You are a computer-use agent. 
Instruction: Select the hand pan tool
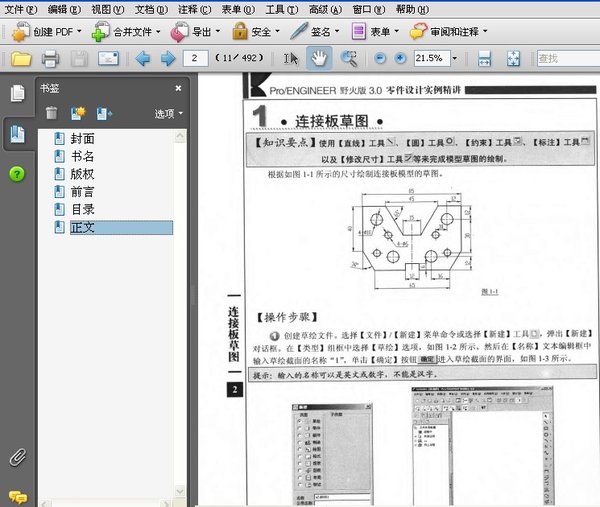[x=319, y=59]
